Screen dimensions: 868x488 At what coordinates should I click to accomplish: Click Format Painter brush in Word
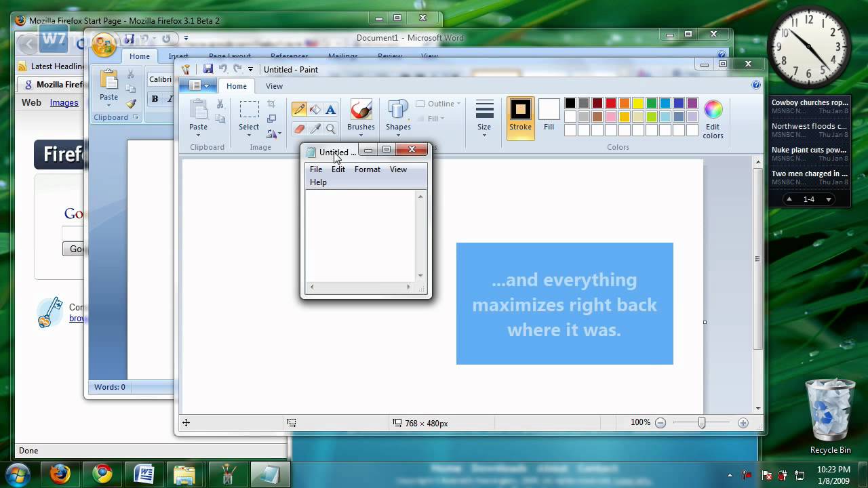pos(131,104)
